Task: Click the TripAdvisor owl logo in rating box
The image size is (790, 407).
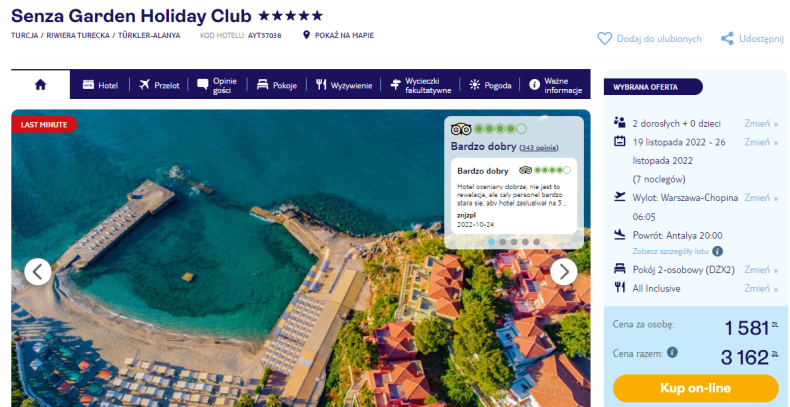Action: 460,129
